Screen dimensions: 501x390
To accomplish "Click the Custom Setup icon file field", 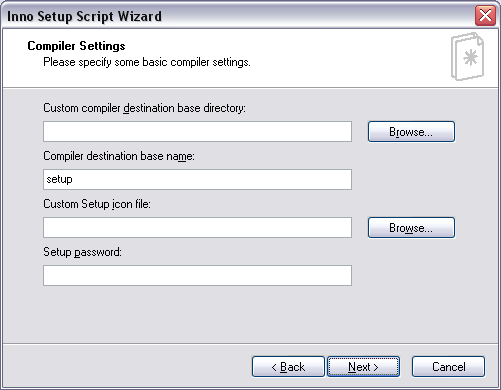I will point(197,228).
